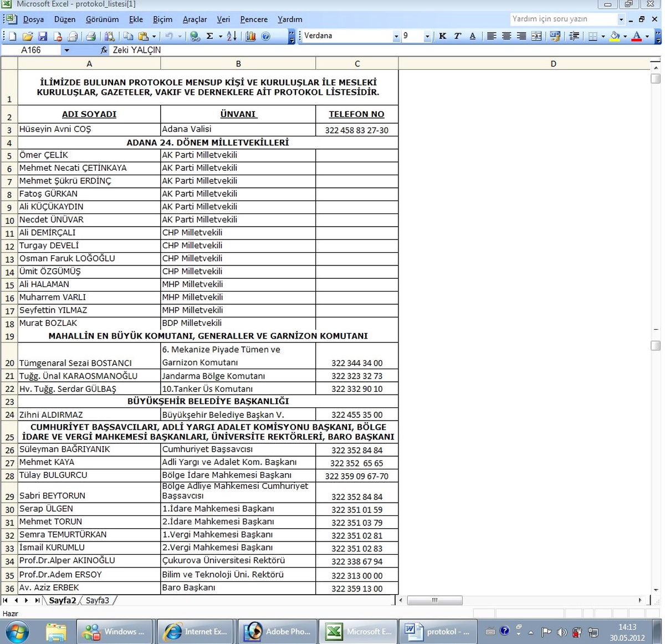Insert Hyperlink using the globe icon

click(x=195, y=37)
